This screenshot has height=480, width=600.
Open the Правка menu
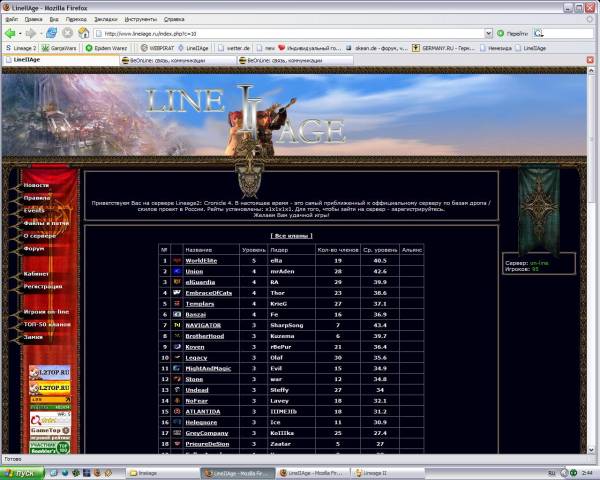[x=33, y=19]
